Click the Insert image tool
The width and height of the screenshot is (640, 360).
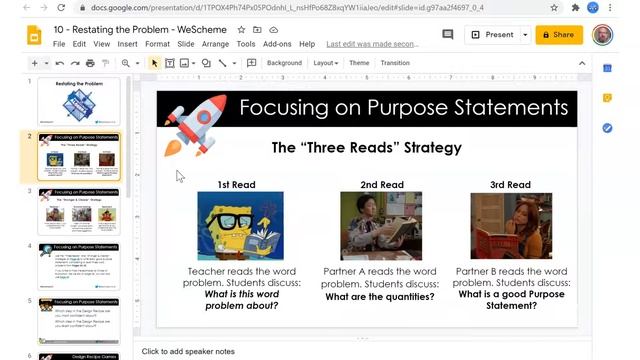pyautogui.click(x=184, y=63)
